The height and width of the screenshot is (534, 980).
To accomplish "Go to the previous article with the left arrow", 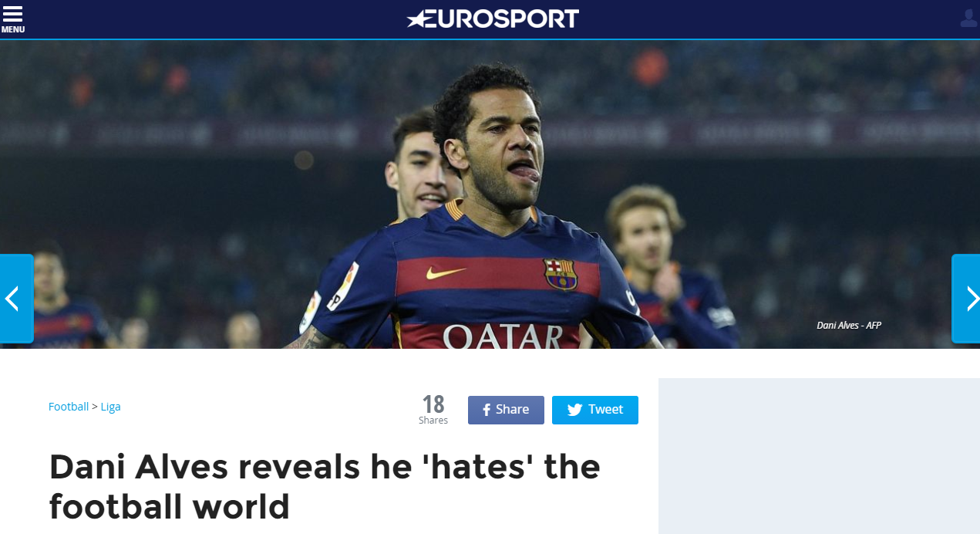I will click(x=16, y=299).
